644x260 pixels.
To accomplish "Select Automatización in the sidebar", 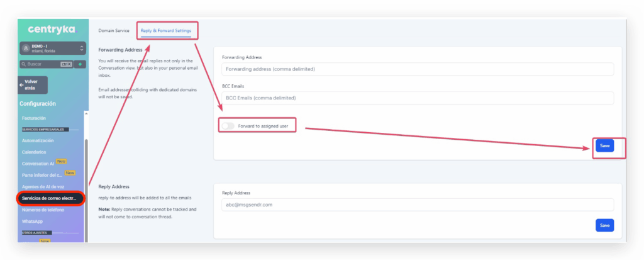I will coord(38,140).
